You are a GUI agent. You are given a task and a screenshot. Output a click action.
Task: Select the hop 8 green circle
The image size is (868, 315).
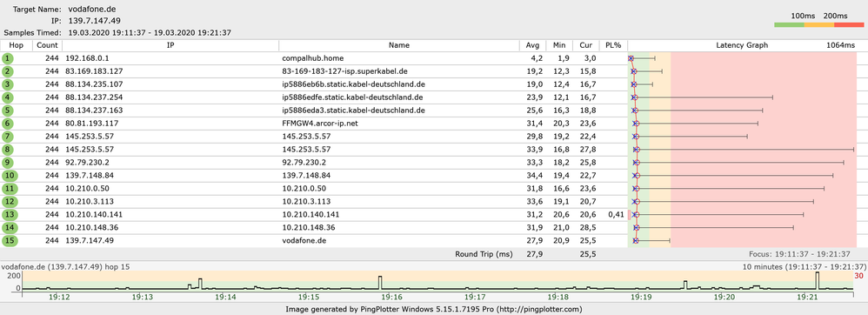(x=7, y=150)
